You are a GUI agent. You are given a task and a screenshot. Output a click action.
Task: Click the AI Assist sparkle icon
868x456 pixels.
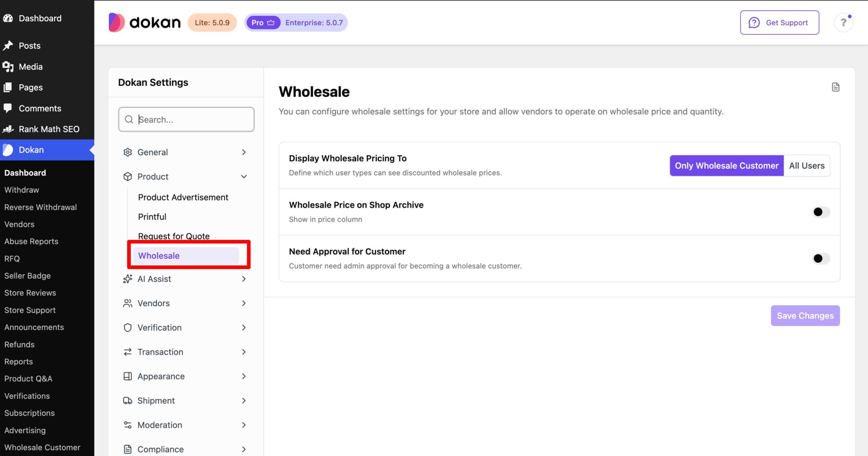click(127, 279)
